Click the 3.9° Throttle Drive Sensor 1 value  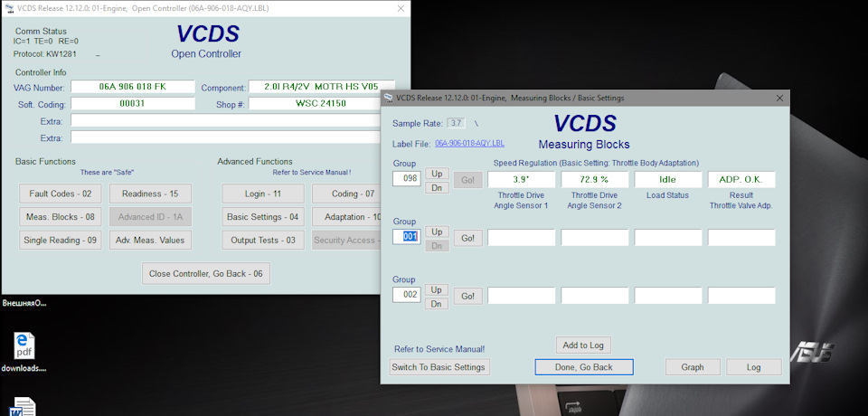pos(521,179)
